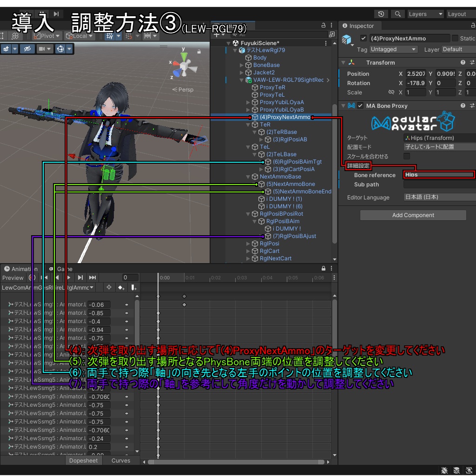Screen dimensions: 476x476
Task: Select (5)NextAmmoBone in the Hierarchy
Action: click(x=291, y=184)
